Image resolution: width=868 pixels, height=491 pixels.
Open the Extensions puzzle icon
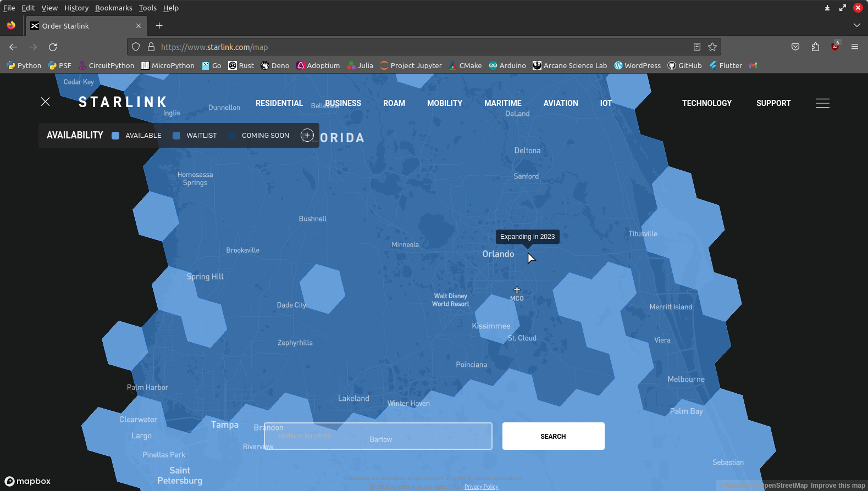tap(815, 47)
